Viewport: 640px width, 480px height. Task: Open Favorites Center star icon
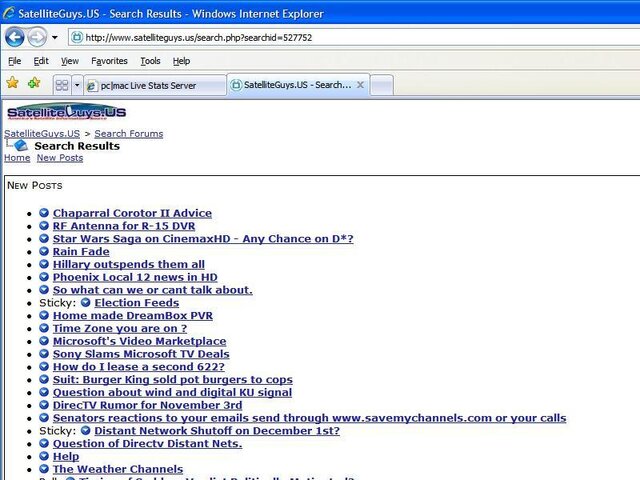pos(13,83)
